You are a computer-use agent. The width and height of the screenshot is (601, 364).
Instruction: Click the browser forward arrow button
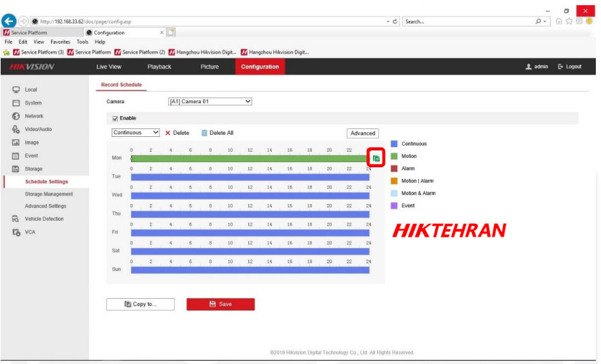point(23,21)
